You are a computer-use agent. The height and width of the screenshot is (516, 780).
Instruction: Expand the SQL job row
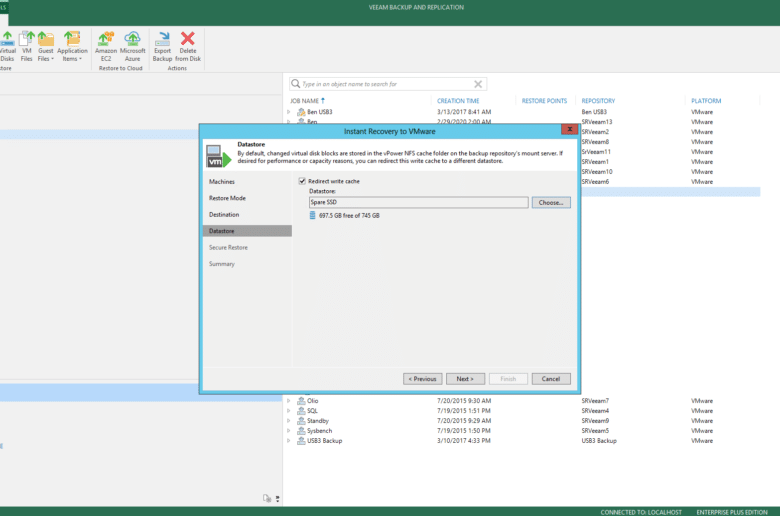click(289, 411)
